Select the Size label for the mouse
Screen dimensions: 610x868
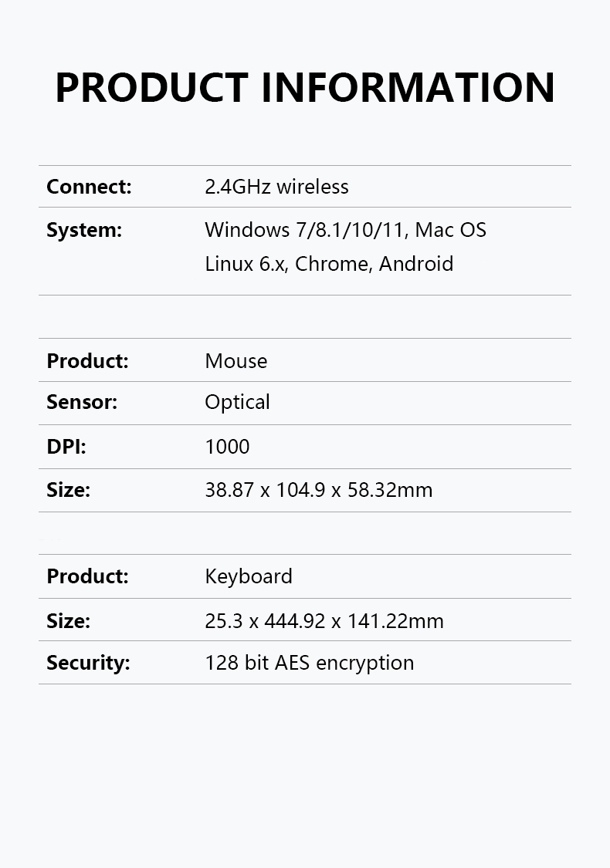tap(68, 490)
